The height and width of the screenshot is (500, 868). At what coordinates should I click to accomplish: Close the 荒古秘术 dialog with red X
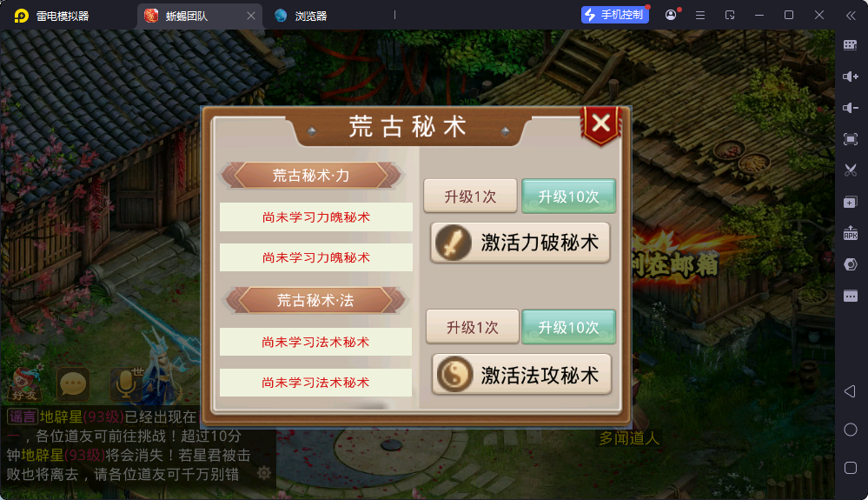pos(600,124)
